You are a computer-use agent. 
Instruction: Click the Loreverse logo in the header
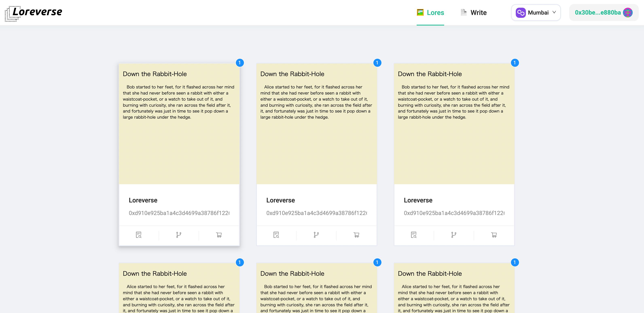point(34,14)
